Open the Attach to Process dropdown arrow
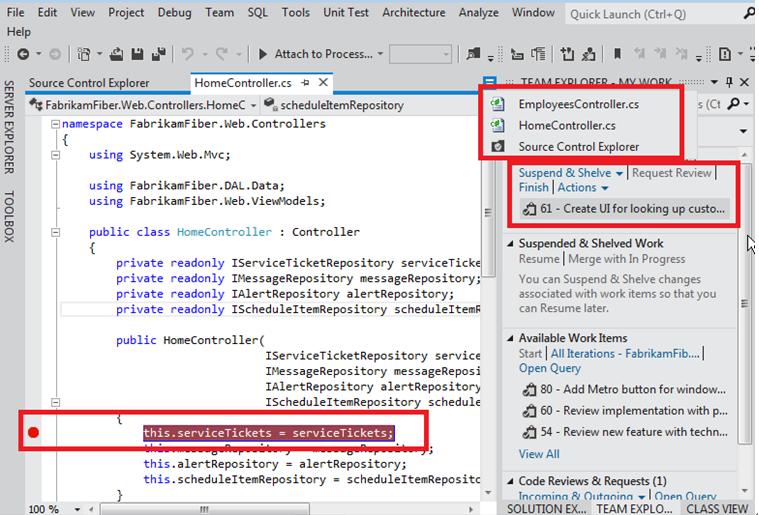The width and height of the screenshot is (759, 515). point(380,54)
